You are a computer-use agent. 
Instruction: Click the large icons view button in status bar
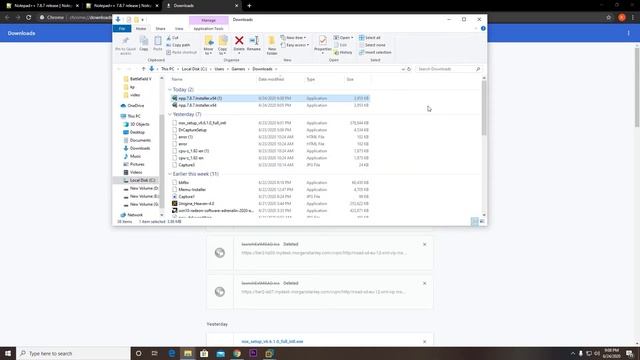(x=482, y=221)
